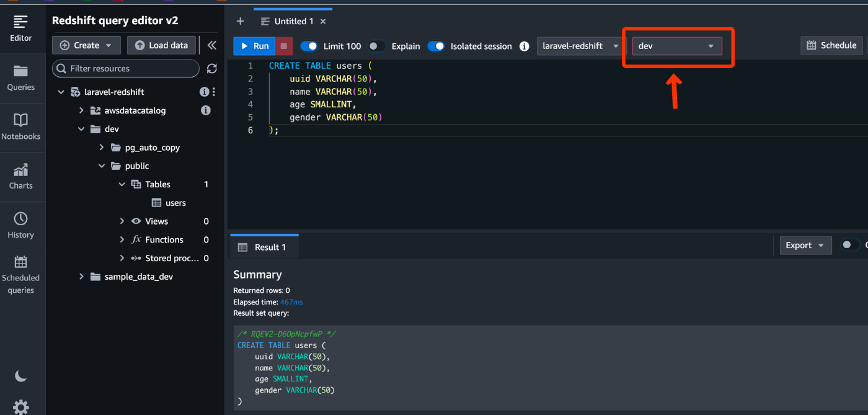Collapse the public schema
Image resolution: width=868 pixels, height=415 pixels.
pyautogui.click(x=102, y=166)
